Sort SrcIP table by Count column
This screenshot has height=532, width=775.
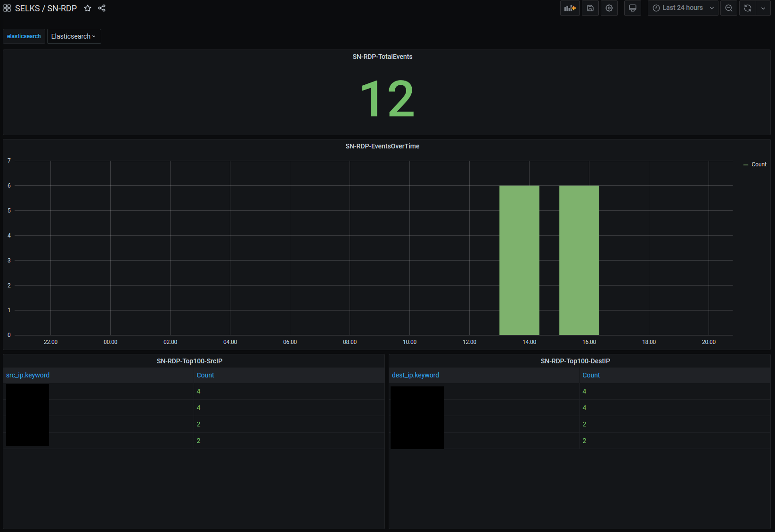[x=205, y=375]
